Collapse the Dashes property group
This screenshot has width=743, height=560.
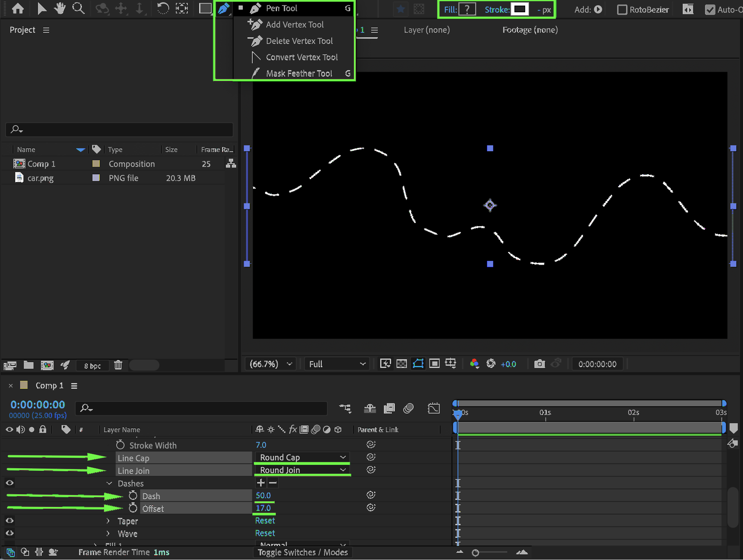point(109,483)
